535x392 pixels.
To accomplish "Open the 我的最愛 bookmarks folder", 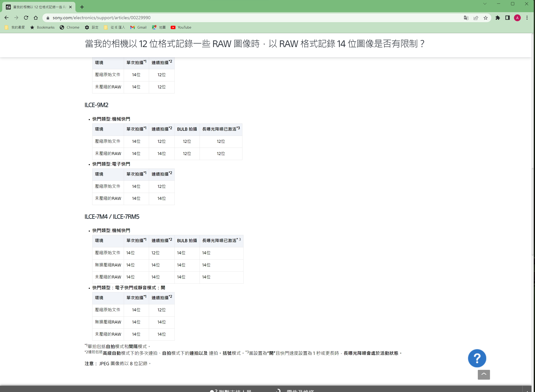I will click(15, 27).
